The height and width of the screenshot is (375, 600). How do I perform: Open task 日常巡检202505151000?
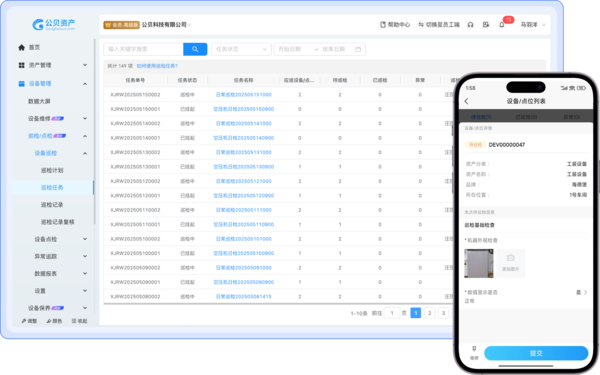[243, 95]
